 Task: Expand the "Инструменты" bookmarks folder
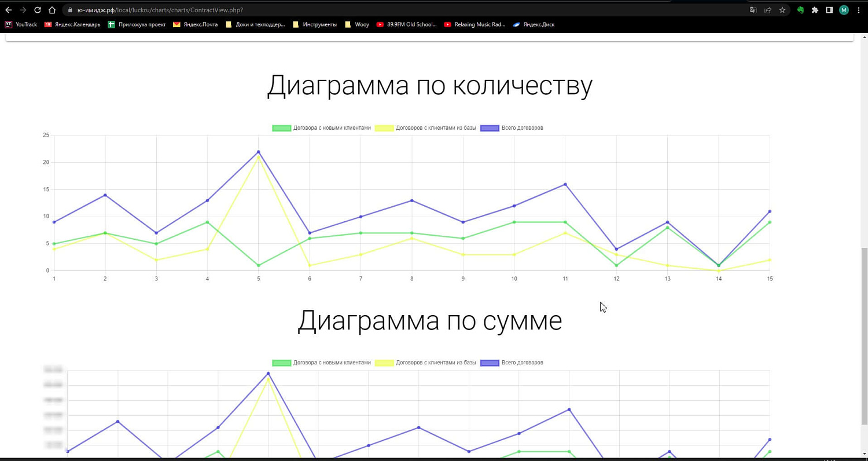[x=315, y=24]
